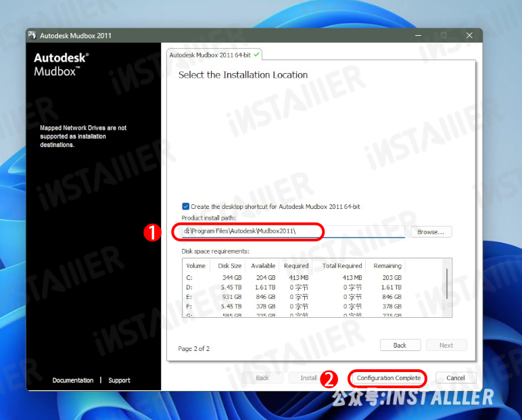Select the E: volume row
The width and height of the screenshot is (522, 420).
tap(294, 297)
